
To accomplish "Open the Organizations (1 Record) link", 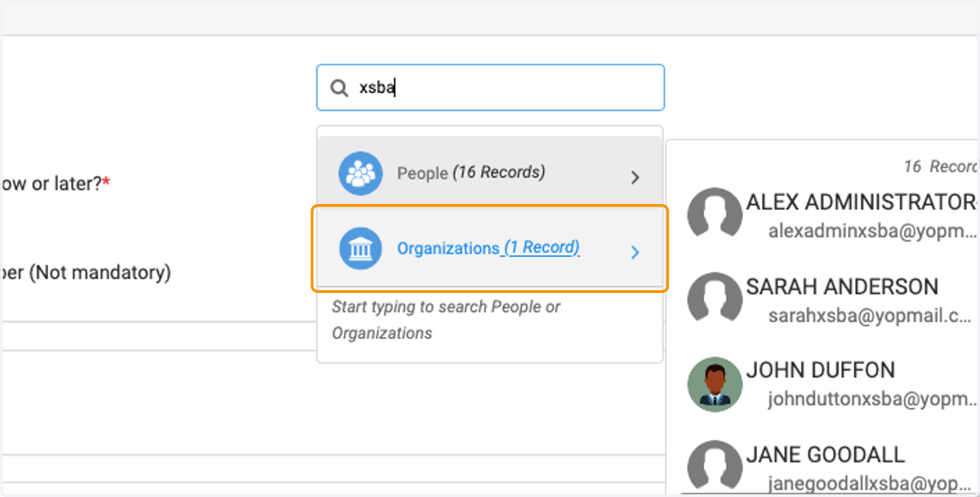I will [488, 248].
